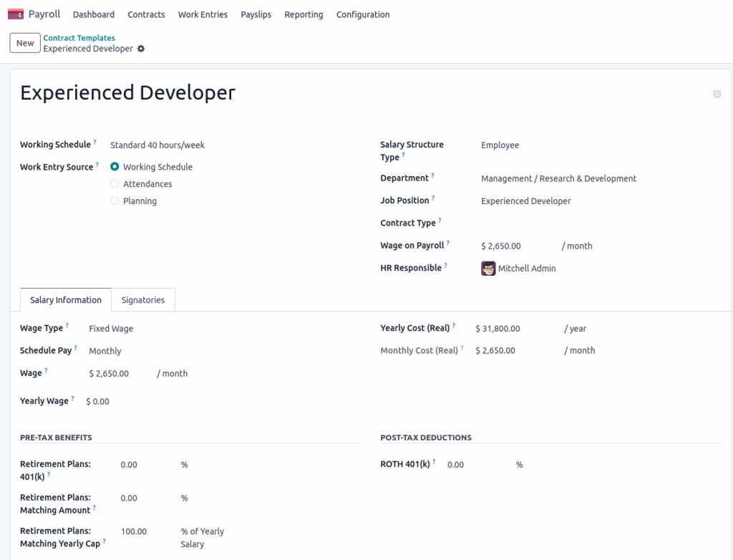Open the Contracts menu

pyautogui.click(x=146, y=14)
